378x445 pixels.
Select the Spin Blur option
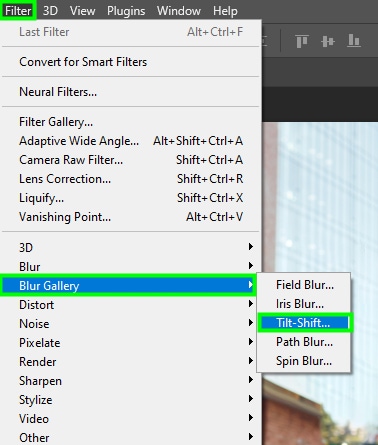305,361
